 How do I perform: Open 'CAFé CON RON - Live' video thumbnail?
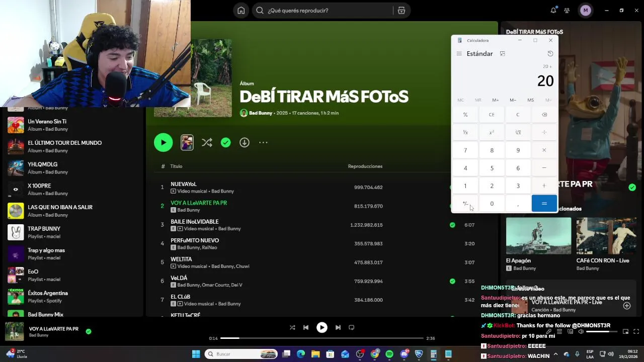(606, 236)
